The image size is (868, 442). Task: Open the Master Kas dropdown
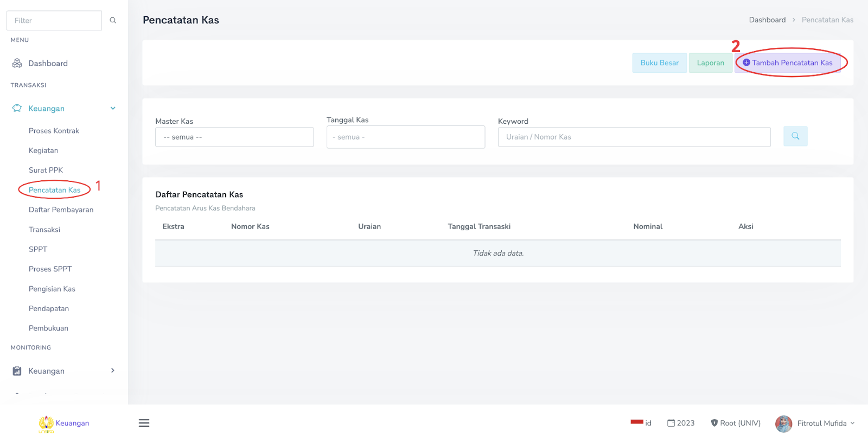tap(234, 137)
